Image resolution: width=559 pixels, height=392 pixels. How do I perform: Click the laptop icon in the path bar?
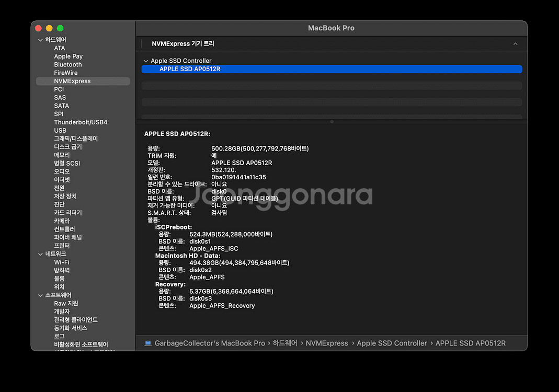[148, 343]
